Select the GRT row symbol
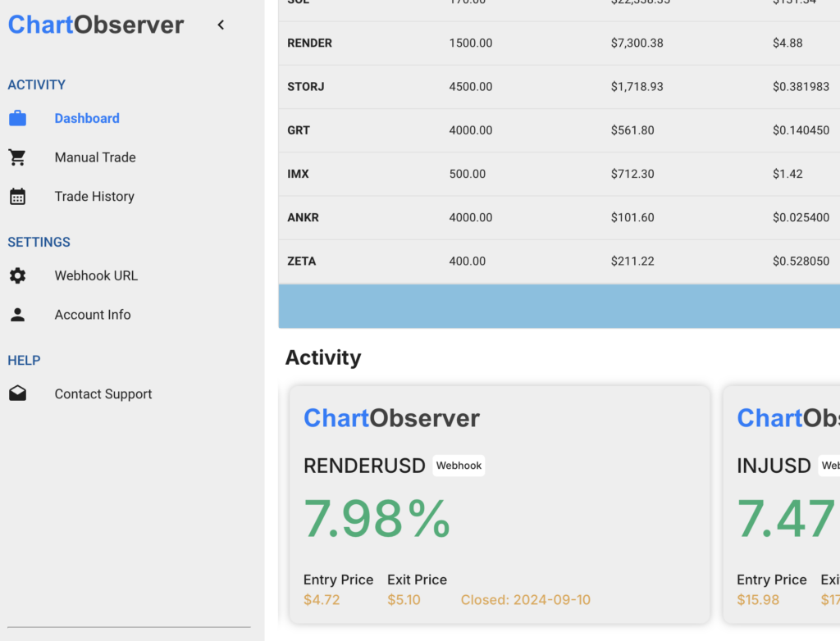 (299, 130)
